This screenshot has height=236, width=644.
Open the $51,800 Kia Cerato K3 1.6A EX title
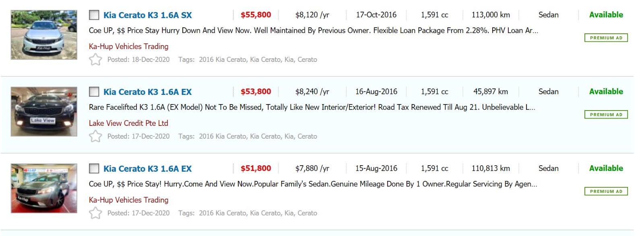tap(148, 169)
